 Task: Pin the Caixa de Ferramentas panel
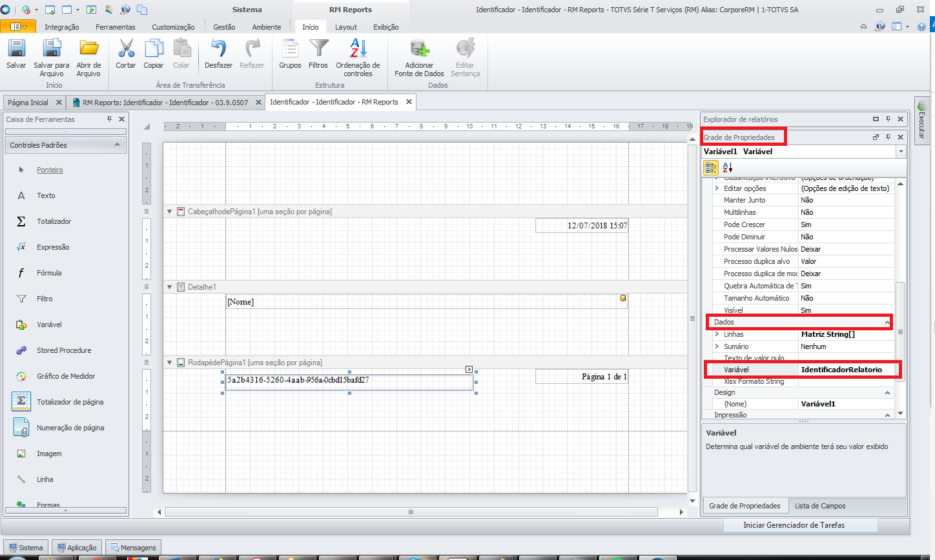pos(109,119)
